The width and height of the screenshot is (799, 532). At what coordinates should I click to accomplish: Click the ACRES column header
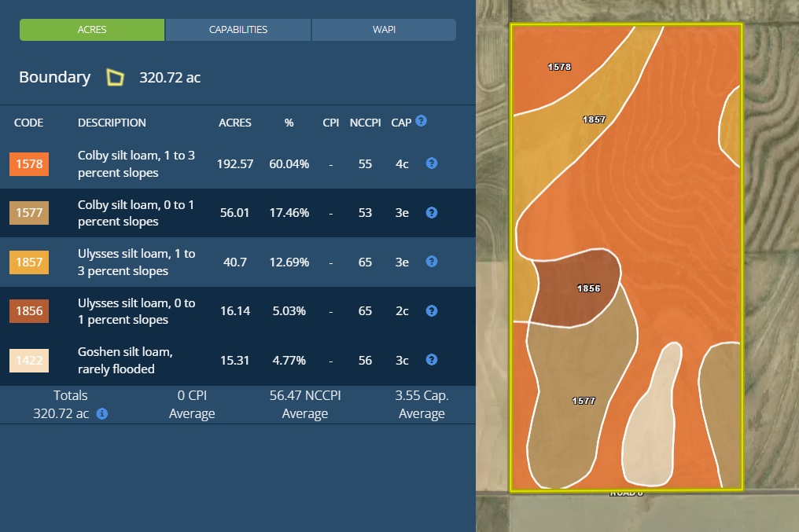pos(234,123)
